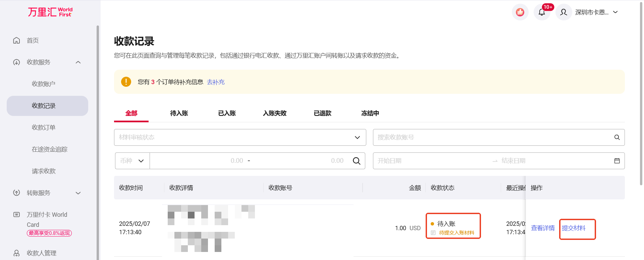Viewport: 644px width, 260px height.
Task: Click 查看详情 for the 1.00 USD record
Action: coord(542,228)
